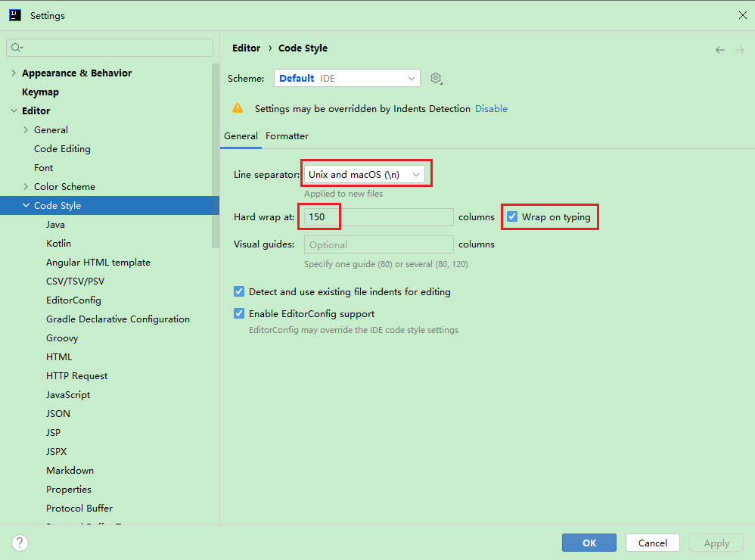This screenshot has height=560, width=755.
Task: Click the help question mark icon
Action: pyautogui.click(x=20, y=543)
